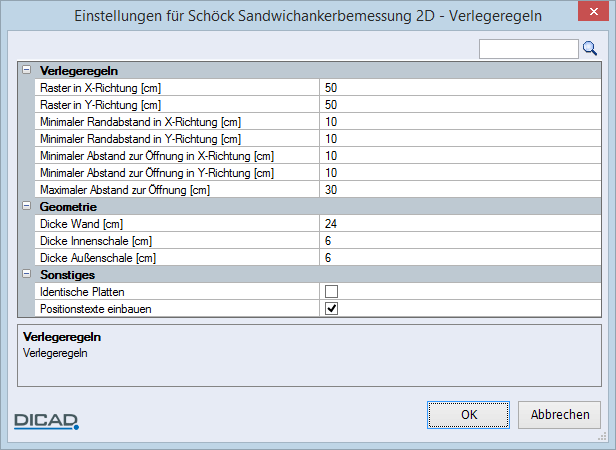Click the search text field
The width and height of the screenshot is (616, 450).
point(528,49)
